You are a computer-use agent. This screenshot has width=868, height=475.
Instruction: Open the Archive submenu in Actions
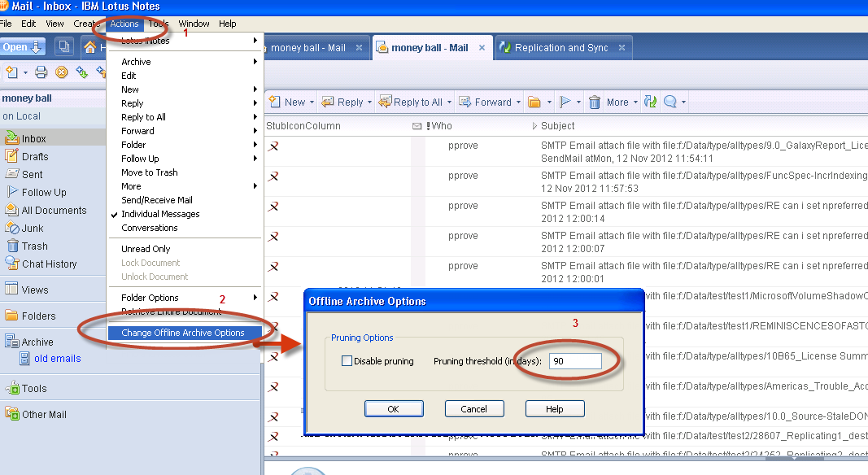coord(185,62)
